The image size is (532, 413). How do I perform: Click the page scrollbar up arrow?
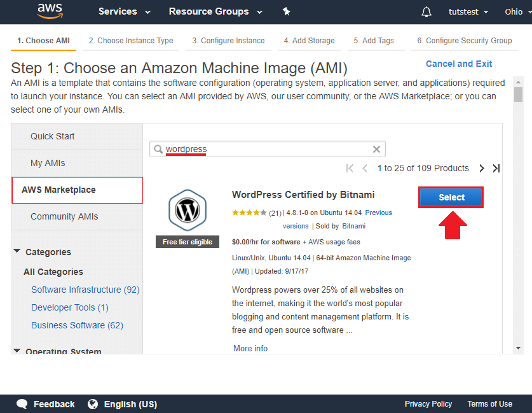coord(518,82)
